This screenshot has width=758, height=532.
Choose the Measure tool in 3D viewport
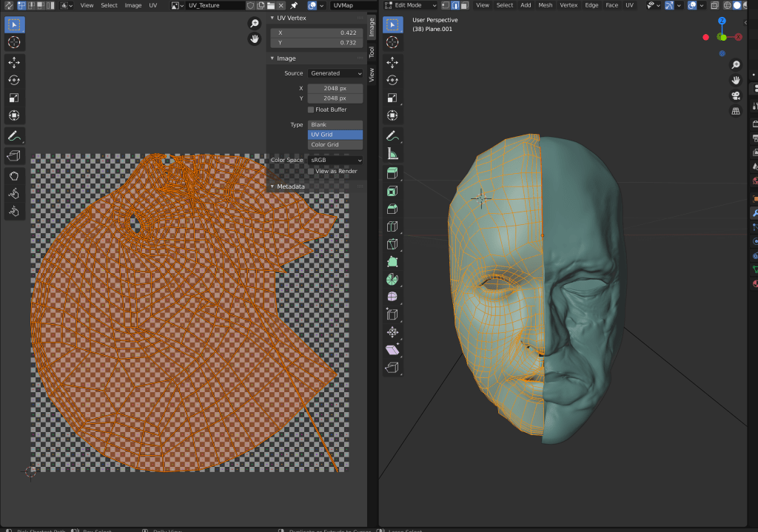click(x=392, y=154)
